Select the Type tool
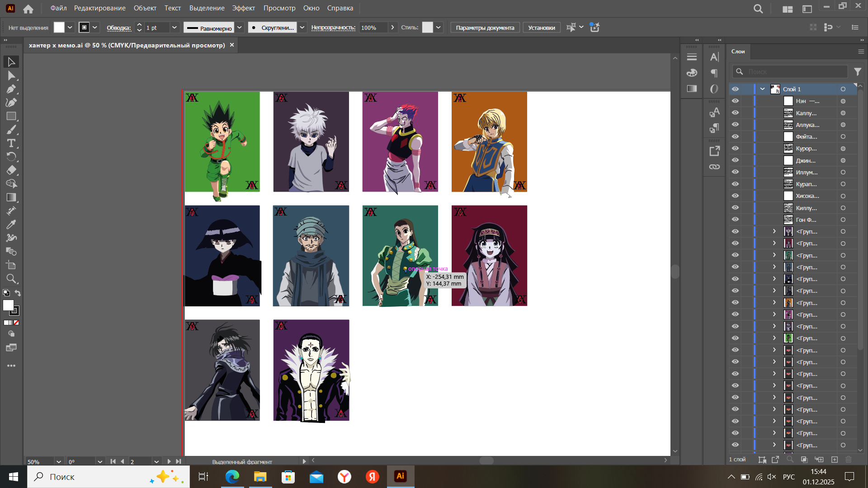This screenshot has height=488, width=868. tap(11, 143)
